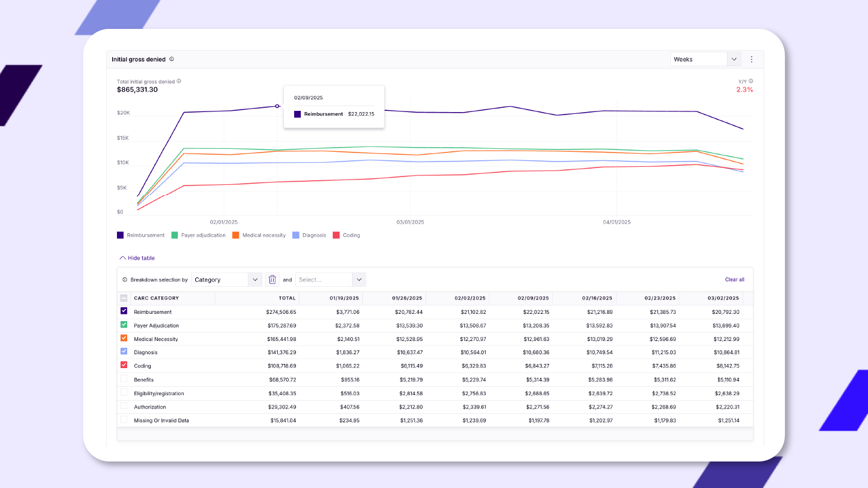
Task: Click info icon beside Initial gross denied title
Action: pyautogui.click(x=172, y=59)
